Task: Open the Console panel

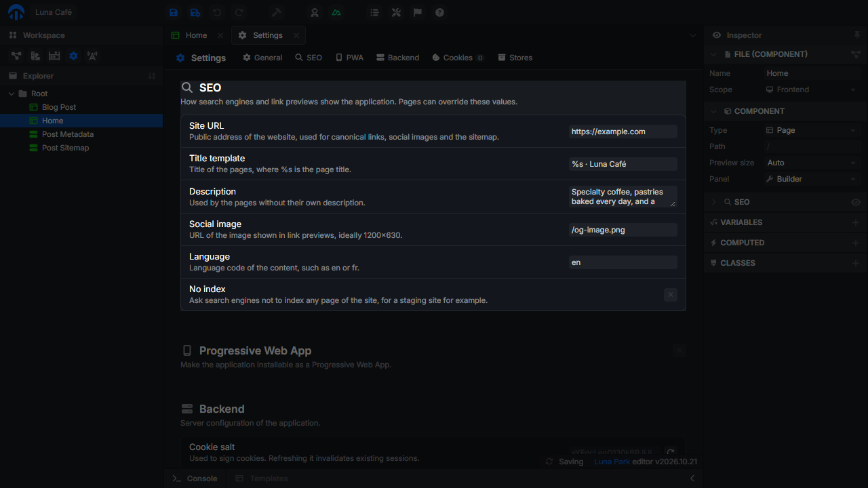Action: click(195, 479)
